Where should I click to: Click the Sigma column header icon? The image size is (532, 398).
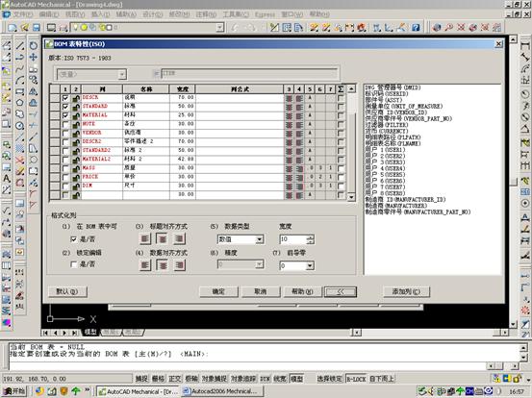click(x=341, y=89)
